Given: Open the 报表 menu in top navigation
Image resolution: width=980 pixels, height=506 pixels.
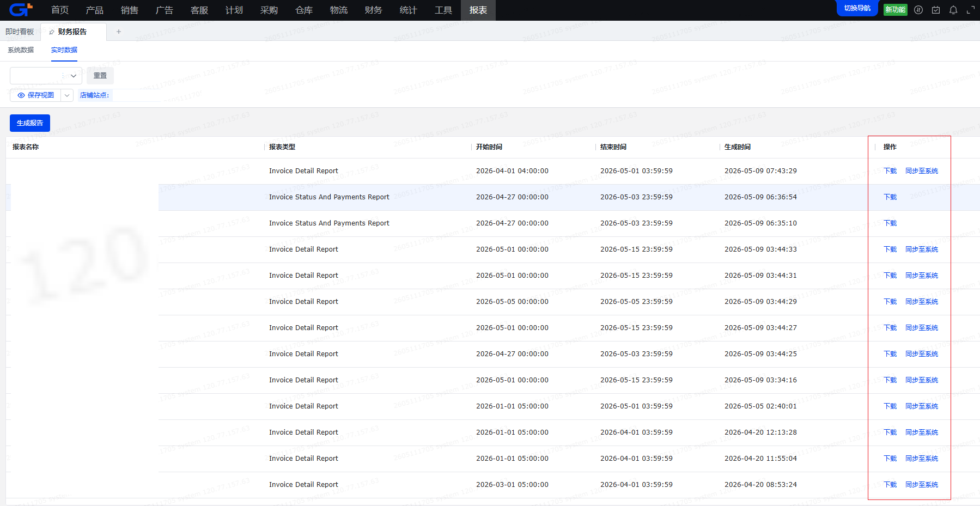Looking at the screenshot, I should coord(478,10).
